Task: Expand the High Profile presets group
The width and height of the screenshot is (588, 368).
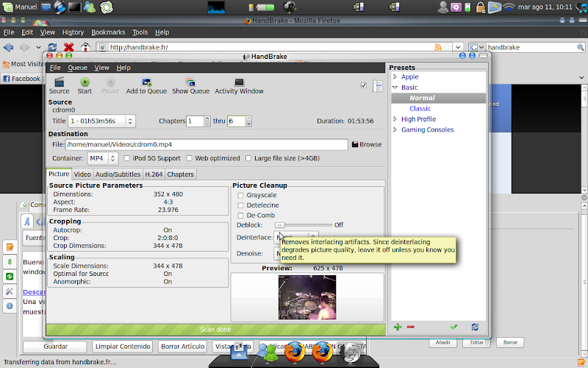Action: click(x=395, y=119)
